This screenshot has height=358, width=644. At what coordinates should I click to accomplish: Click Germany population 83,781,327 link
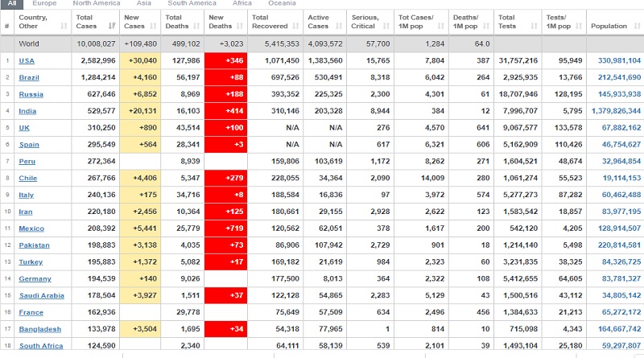pyautogui.click(x=621, y=279)
